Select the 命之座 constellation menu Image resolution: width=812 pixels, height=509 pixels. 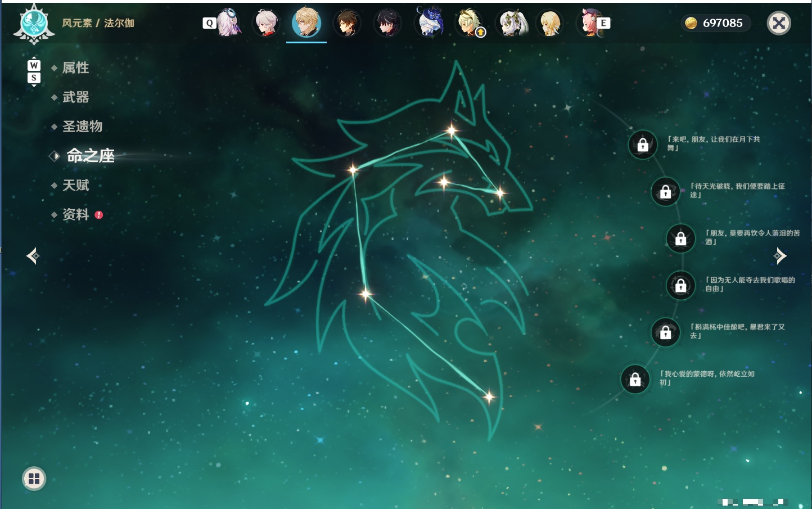[90, 156]
